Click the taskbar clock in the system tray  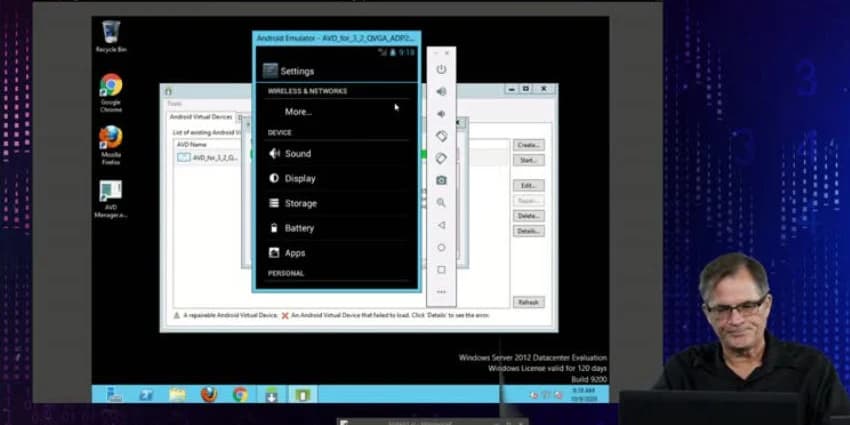584,394
